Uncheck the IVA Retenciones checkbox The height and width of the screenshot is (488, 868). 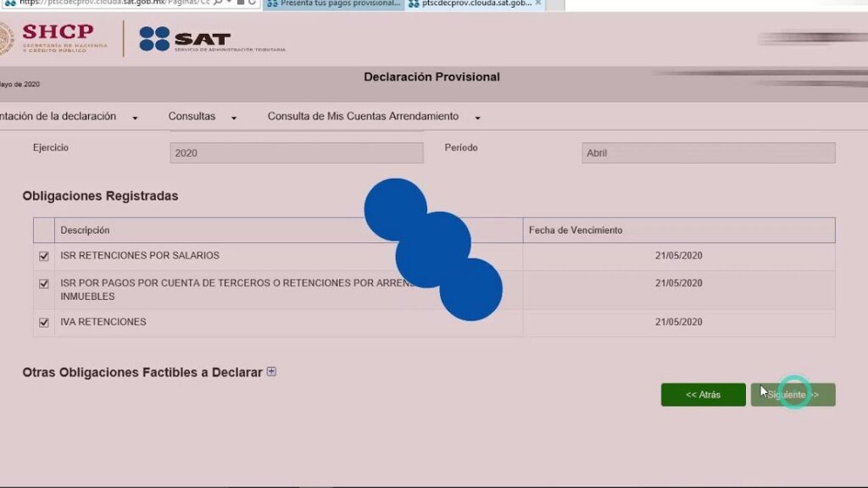coord(44,323)
